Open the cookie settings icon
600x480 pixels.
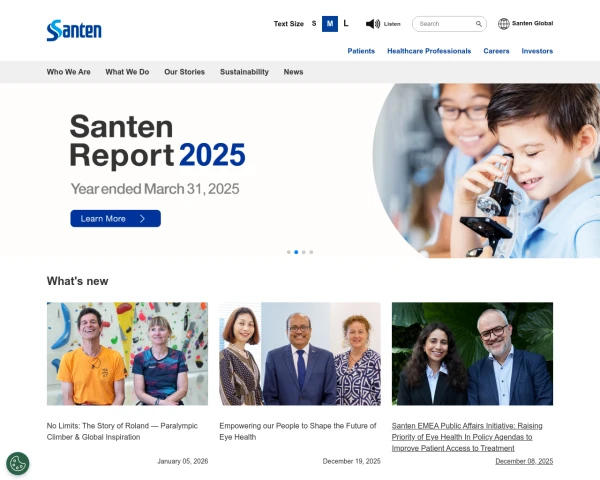point(18,464)
